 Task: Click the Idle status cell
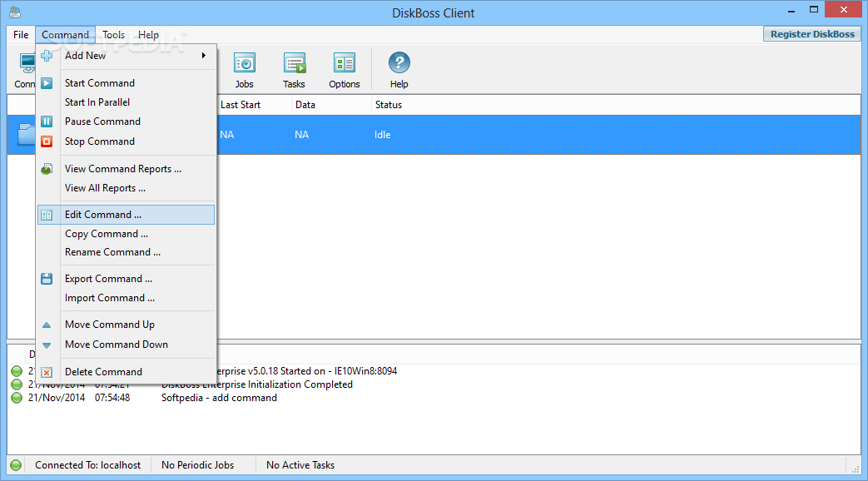tap(383, 135)
